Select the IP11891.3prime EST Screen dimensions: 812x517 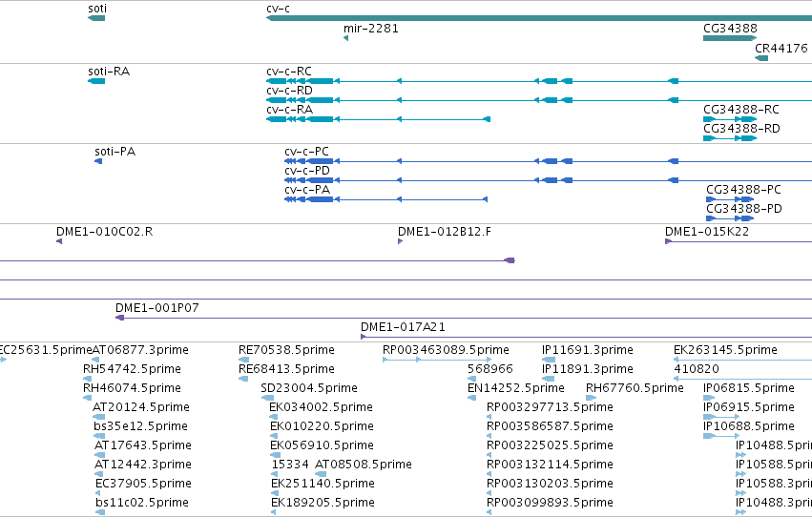point(548,379)
